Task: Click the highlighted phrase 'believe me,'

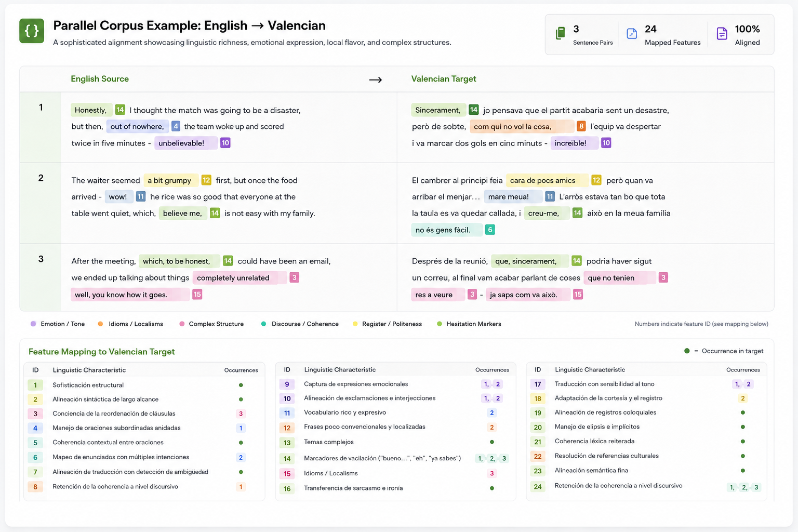Action: tap(182, 213)
